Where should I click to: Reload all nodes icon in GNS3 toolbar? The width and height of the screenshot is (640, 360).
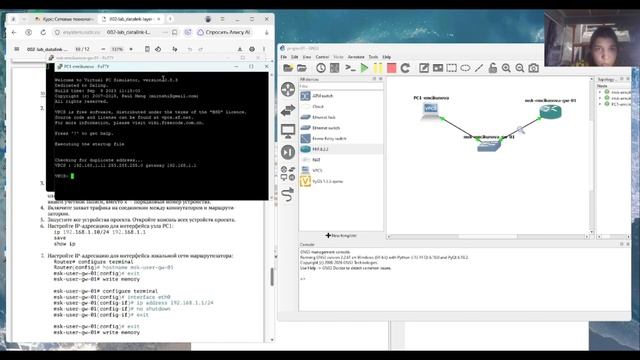point(405,68)
